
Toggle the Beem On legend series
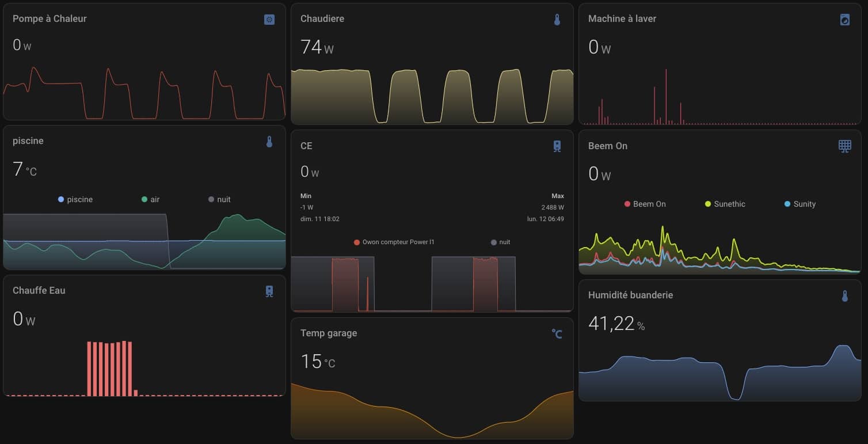click(645, 204)
